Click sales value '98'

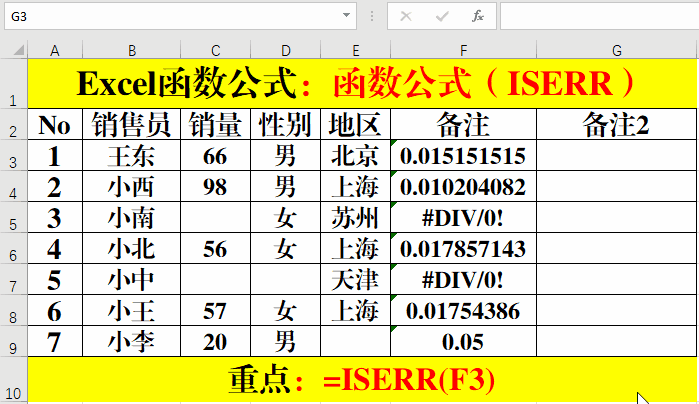pyautogui.click(x=215, y=186)
